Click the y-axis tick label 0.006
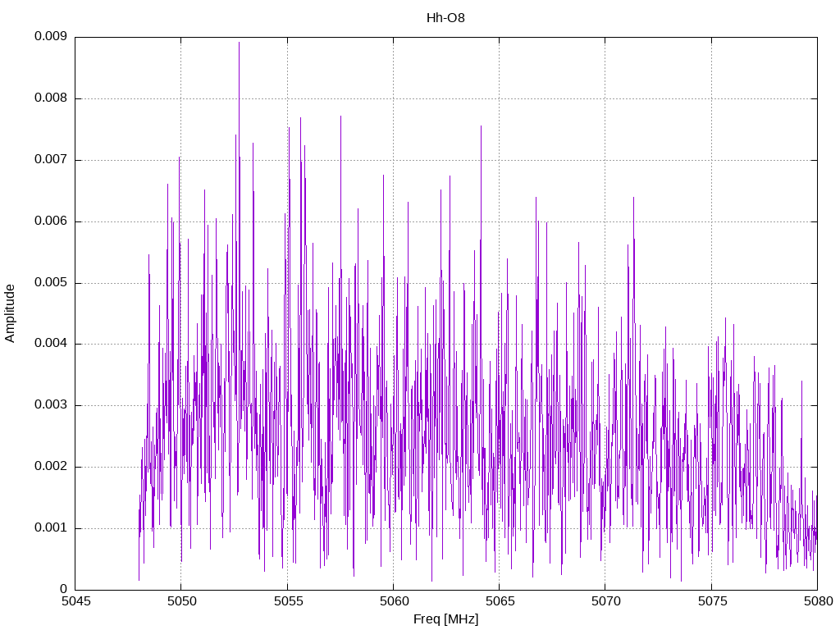 click(51, 221)
